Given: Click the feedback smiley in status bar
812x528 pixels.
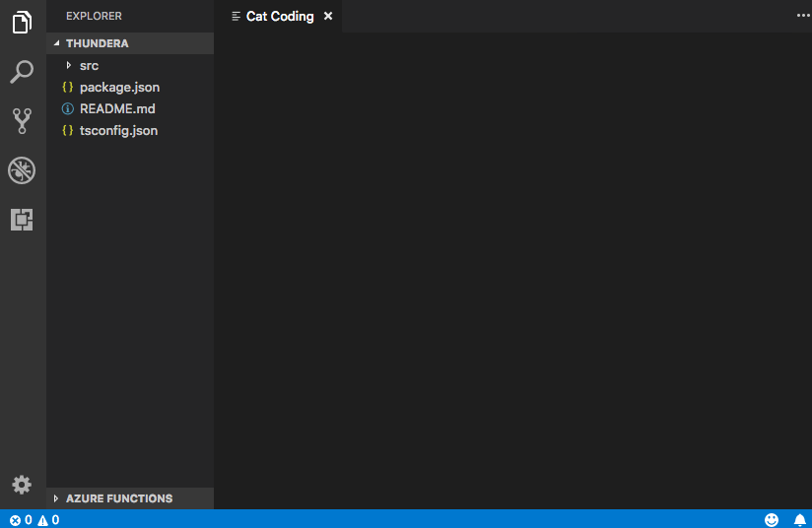Looking at the screenshot, I should [772, 519].
